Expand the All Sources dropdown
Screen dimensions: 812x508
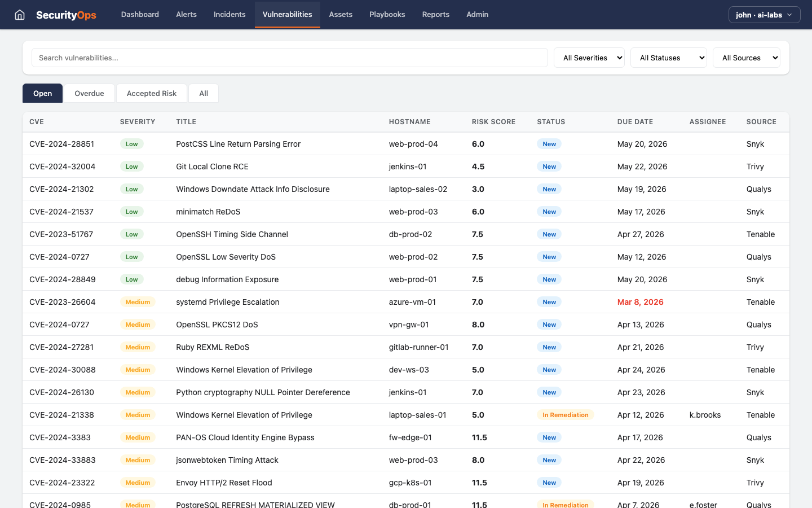pyautogui.click(x=747, y=58)
